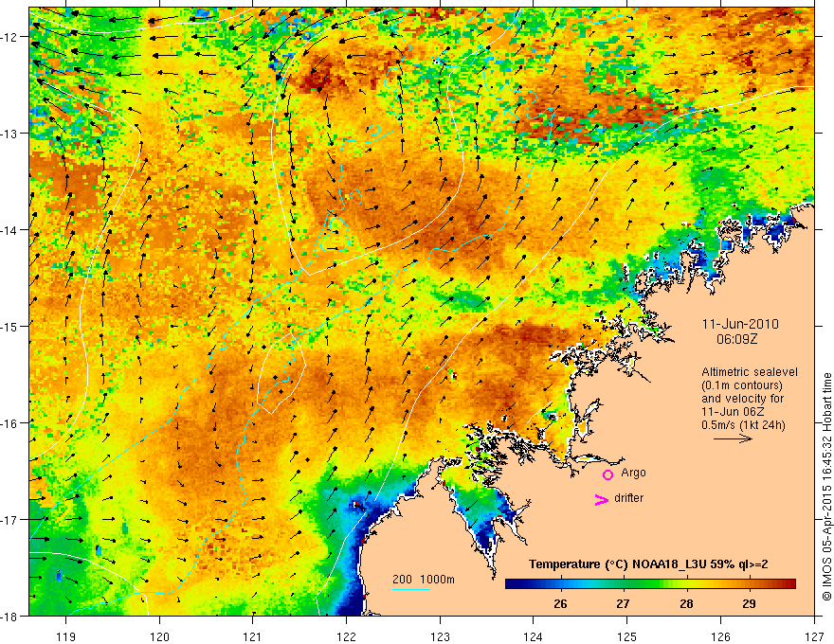Click latitude axis label -13
834x644 pixels.
[9, 134]
